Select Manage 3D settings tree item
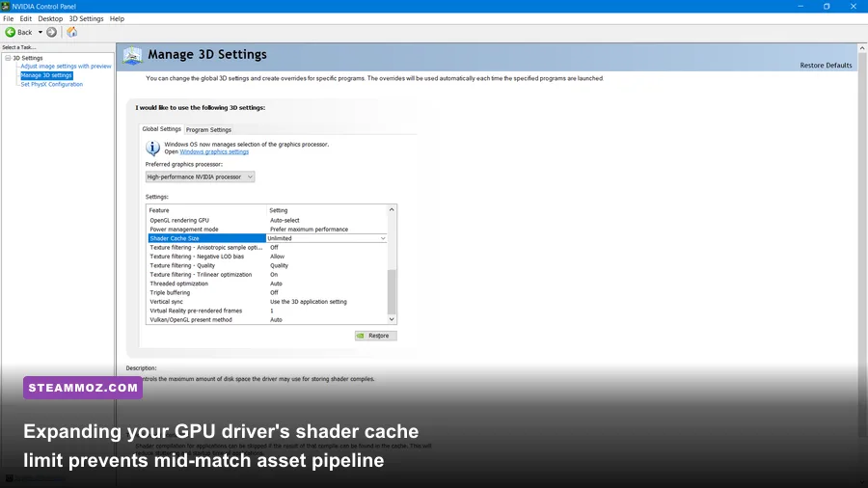The height and width of the screenshot is (488, 868). tap(46, 75)
